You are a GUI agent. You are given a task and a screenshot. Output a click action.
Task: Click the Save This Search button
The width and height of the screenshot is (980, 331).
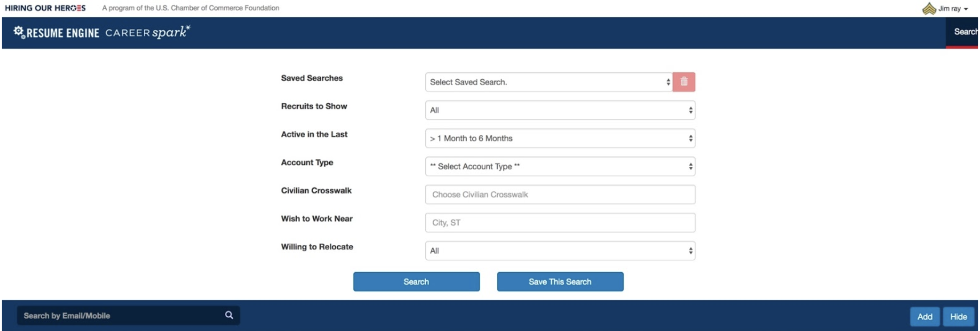pos(560,282)
